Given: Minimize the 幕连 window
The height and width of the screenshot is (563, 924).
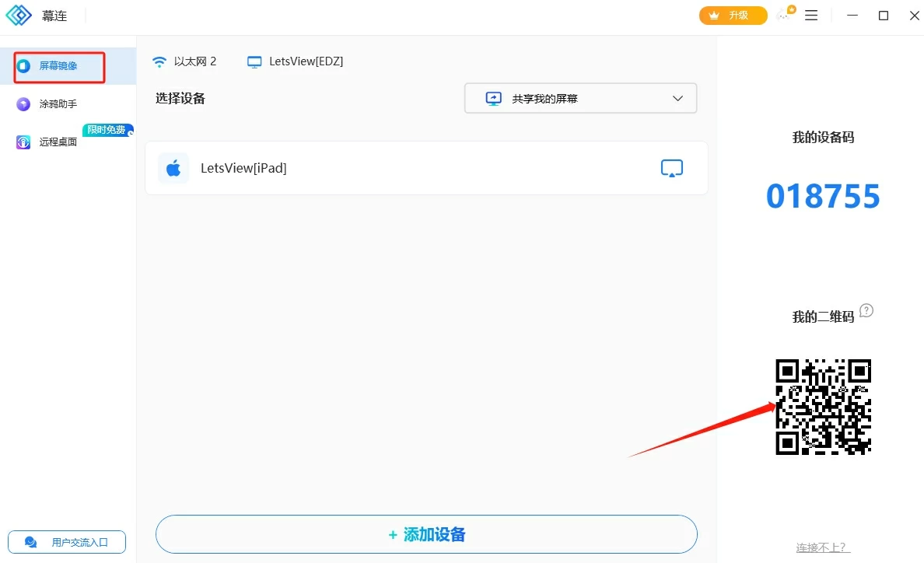Looking at the screenshot, I should [852, 16].
